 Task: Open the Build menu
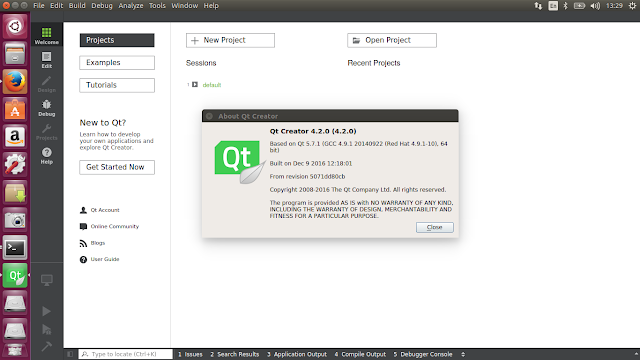[77, 6]
